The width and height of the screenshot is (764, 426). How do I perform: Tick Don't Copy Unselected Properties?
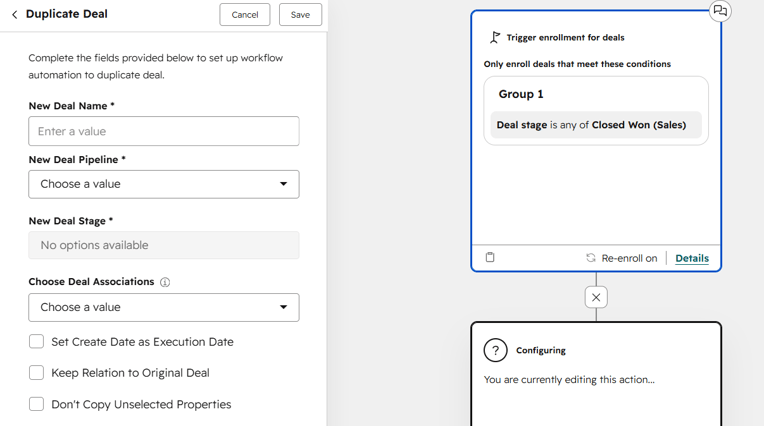(37, 404)
